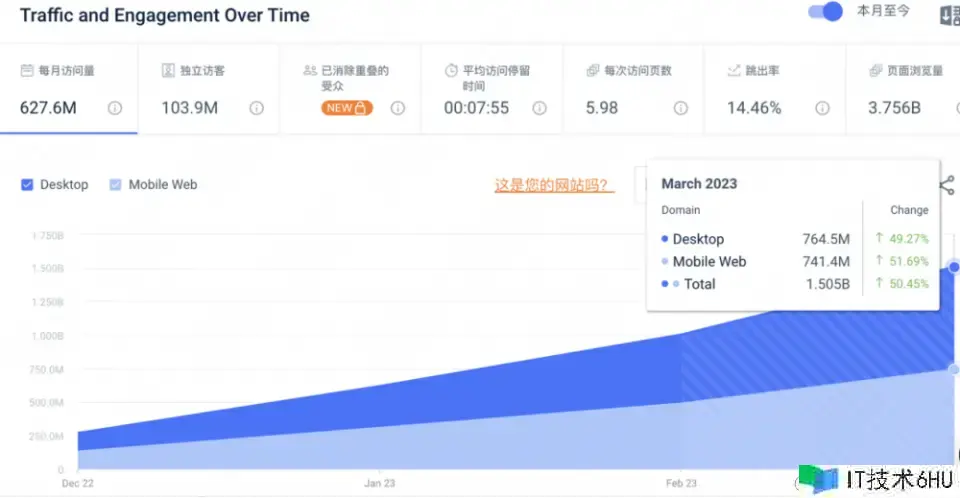This screenshot has height=498, width=960.
Task: Click info icon next to 103.9M unique visitors
Action: pos(257,108)
